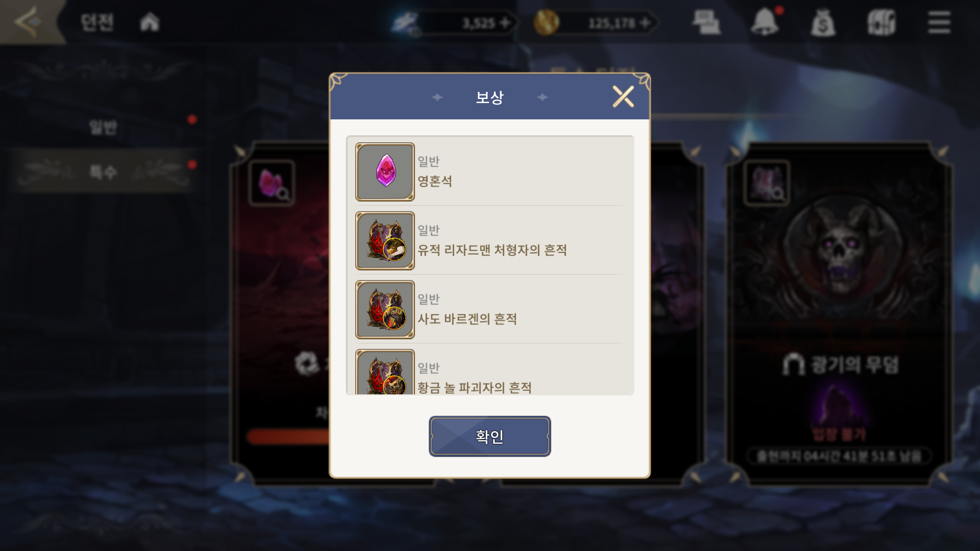Open the chat messages icon
Image resolution: width=980 pixels, height=551 pixels.
(x=706, y=23)
